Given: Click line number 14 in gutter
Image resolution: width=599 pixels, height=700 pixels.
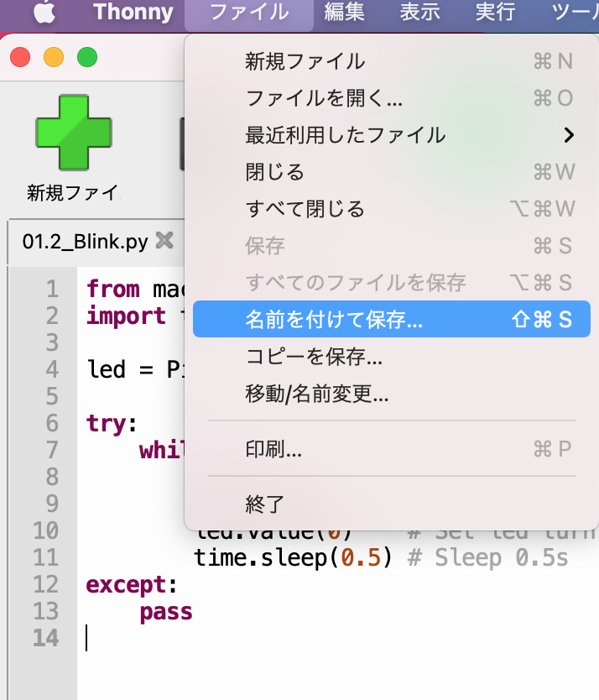Looking at the screenshot, I should click(x=45, y=638).
